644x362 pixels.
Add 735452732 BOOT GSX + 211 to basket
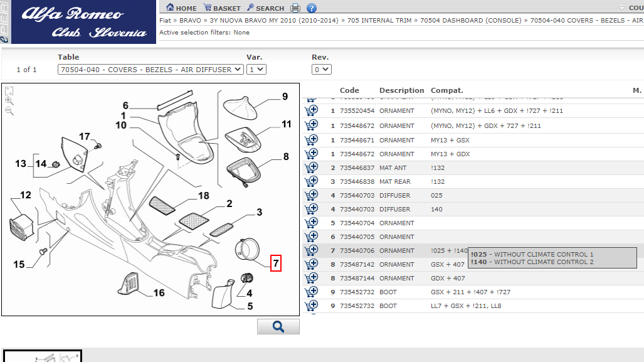coord(311,291)
